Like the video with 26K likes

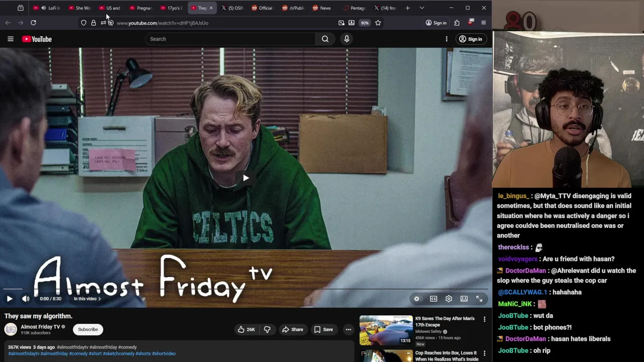(x=247, y=329)
